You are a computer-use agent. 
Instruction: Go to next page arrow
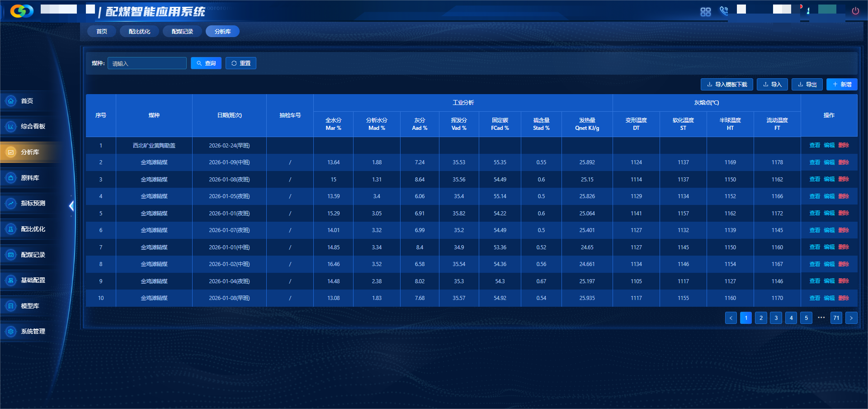851,318
